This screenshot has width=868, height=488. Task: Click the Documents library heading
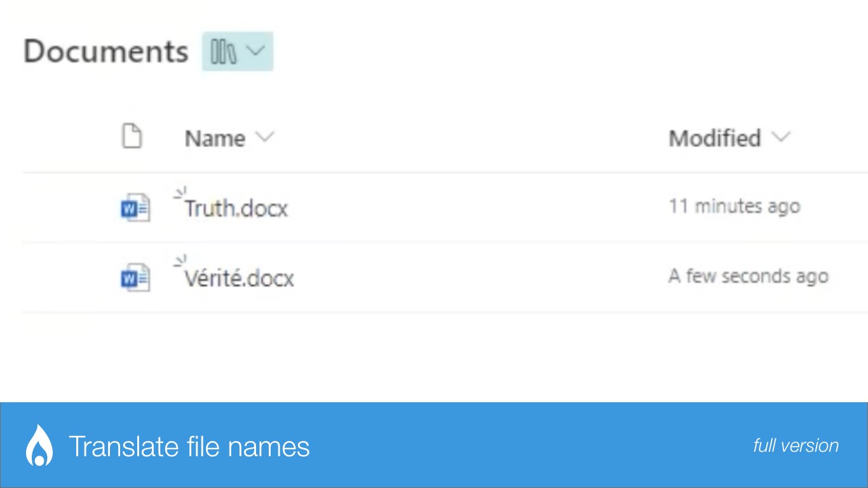105,51
